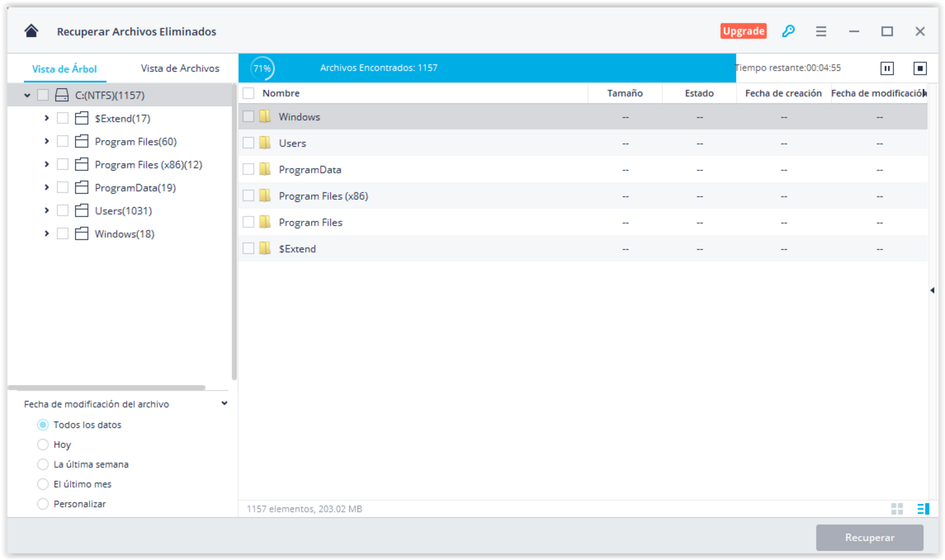Expand the $Extend(17) tree node
This screenshot has width=945, height=560.
[x=47, y=118]
